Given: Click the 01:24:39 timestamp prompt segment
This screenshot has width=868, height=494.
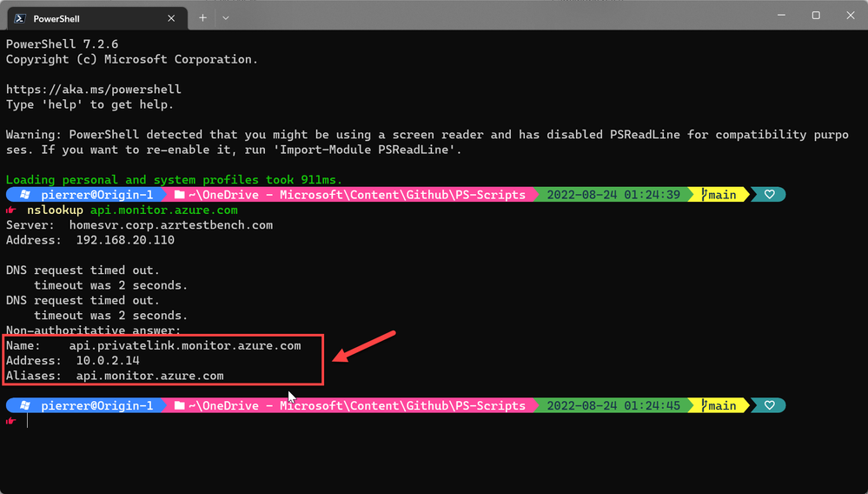Looking at the screenshot, I should click(x=613, y=195).
